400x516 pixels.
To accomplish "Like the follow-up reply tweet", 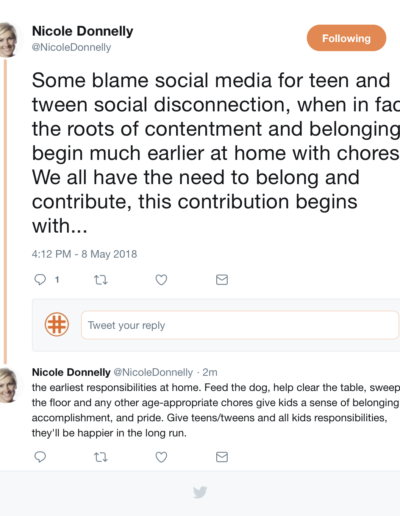I will click(x=161, y=457).
